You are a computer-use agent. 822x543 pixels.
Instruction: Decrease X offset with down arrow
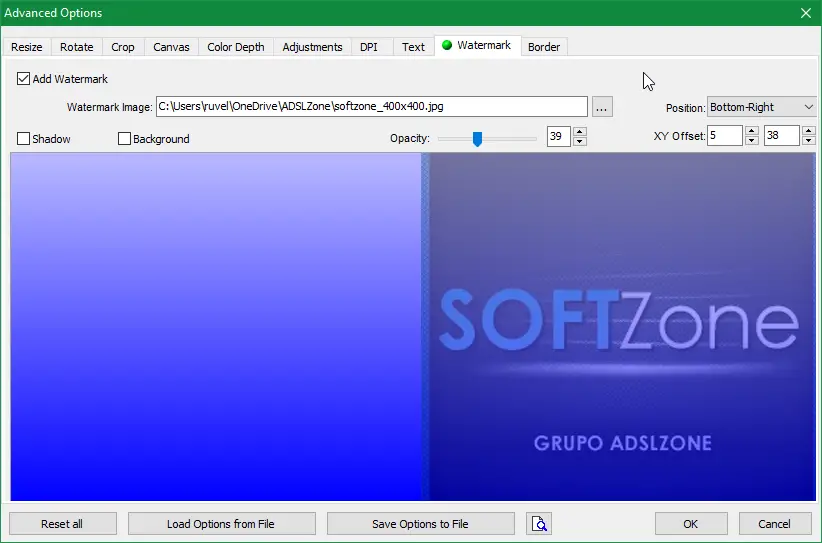(x=752, y=140)
